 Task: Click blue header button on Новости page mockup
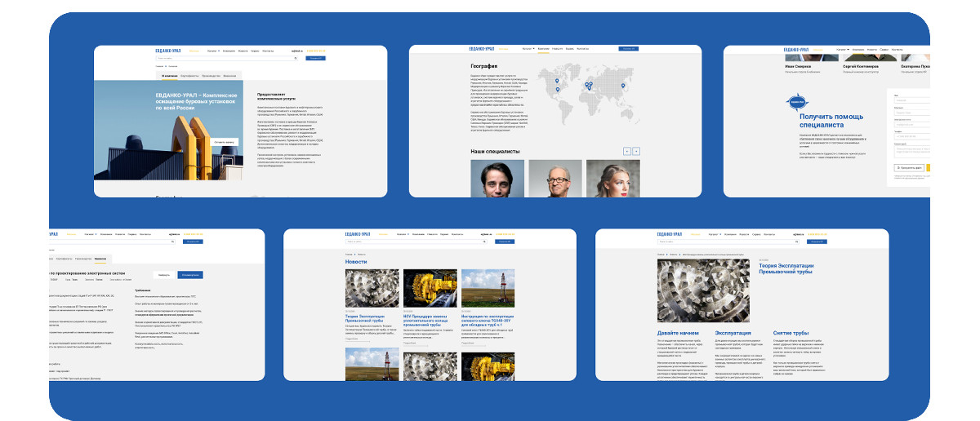click(505, 242)
